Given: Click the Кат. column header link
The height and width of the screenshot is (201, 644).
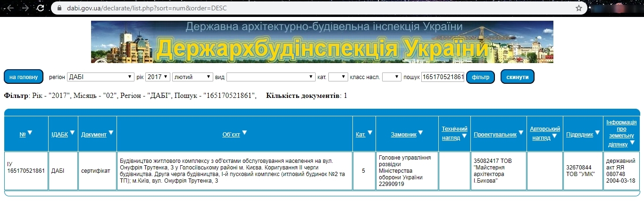Looking at the screenshot, I should point(360,135).
